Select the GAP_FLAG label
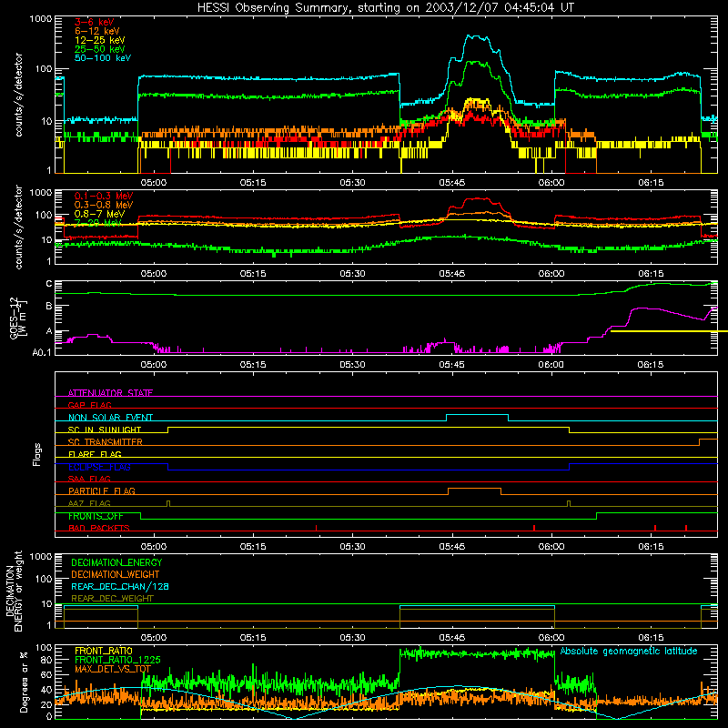Image resolution: width=728 pixels, height=728 pixels. pyautogui.click(x=89, y=405)
